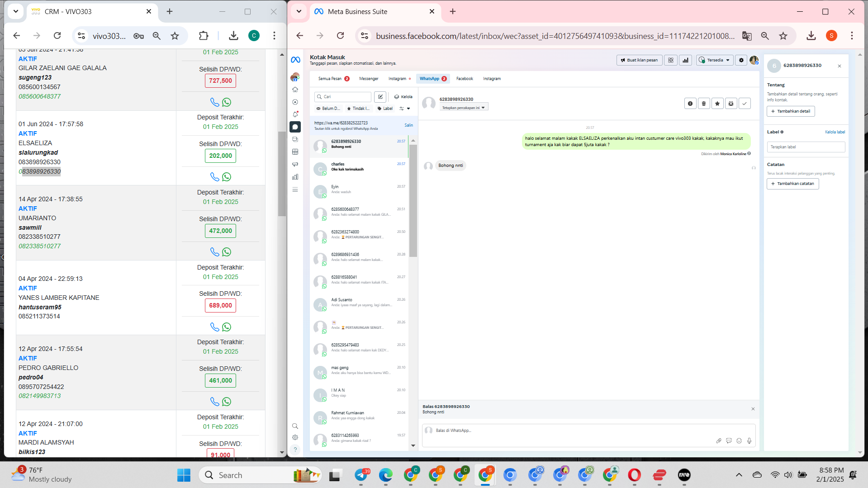Open Insights bar chart icon in Meta sidebar

(x=295, y=177)
